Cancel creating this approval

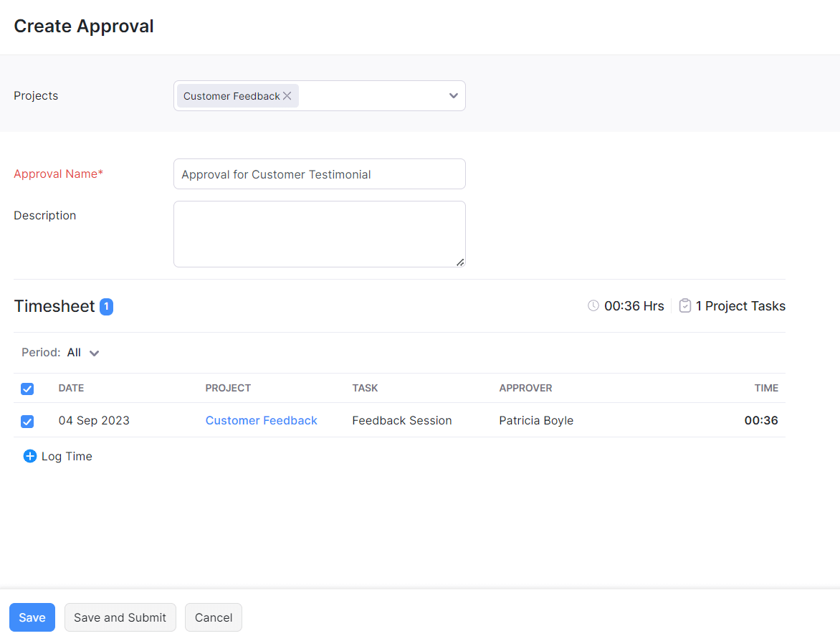point(213,617)
